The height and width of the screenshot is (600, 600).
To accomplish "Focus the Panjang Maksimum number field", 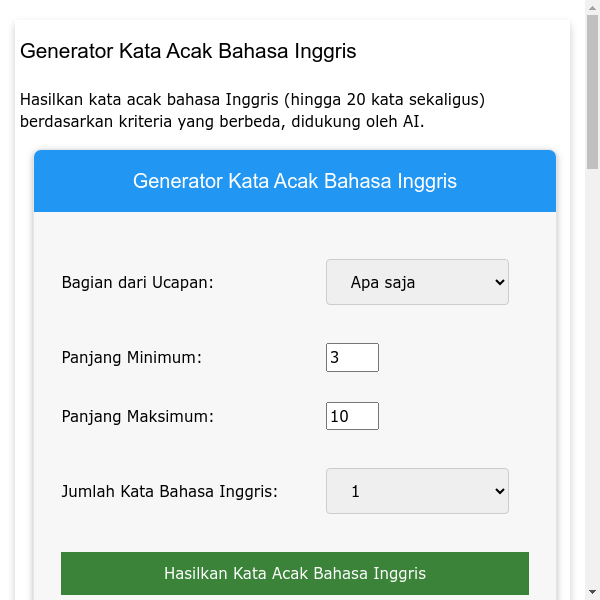I will point(352,416).
